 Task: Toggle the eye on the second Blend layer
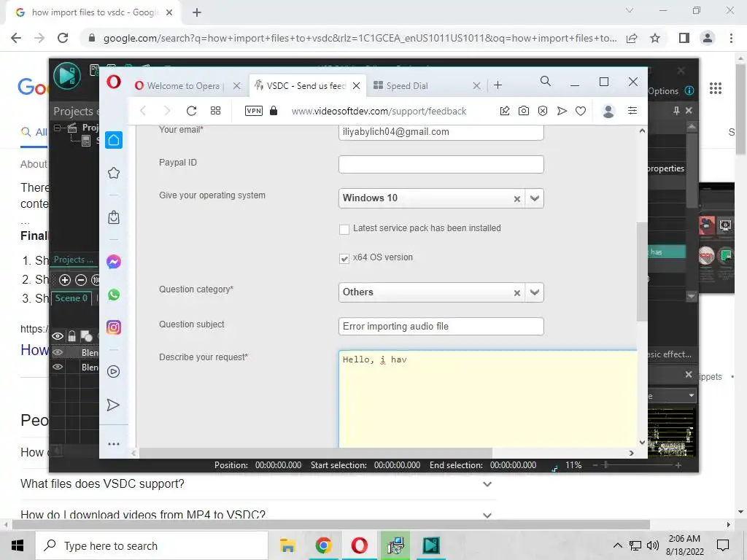pyautogui.click(x=58, y=367)
